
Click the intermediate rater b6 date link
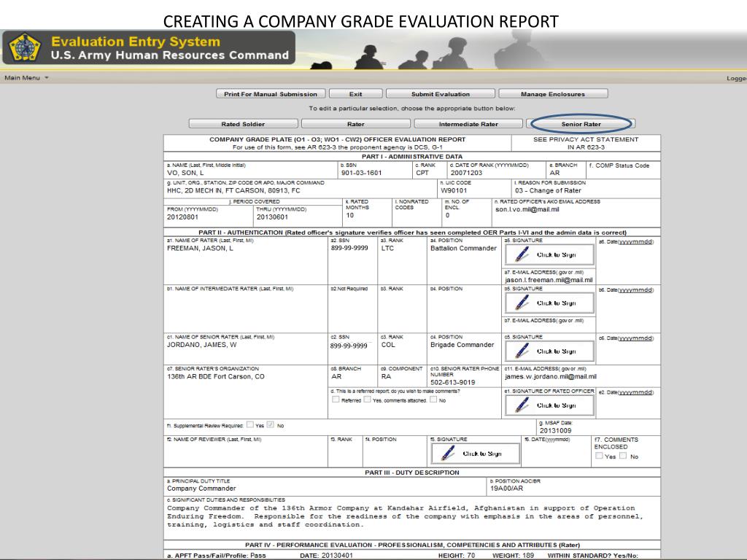click(x=636, y=290)
